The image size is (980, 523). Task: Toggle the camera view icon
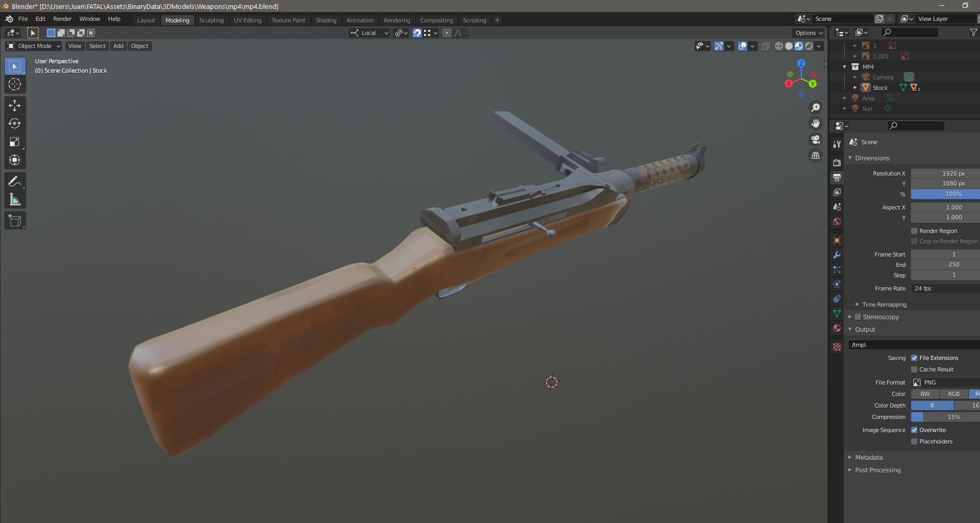pos(815,140)
